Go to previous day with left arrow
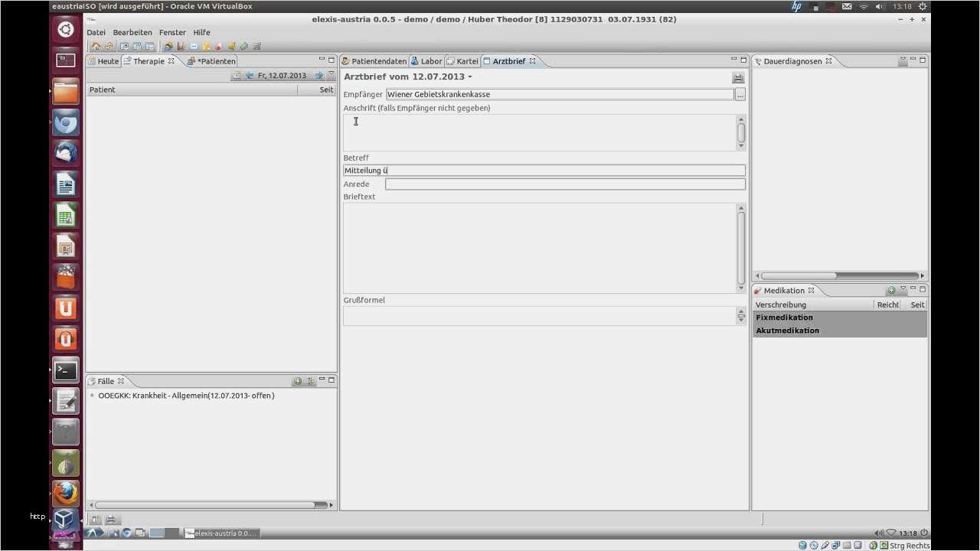Image resolution: width=980 pixels, height=551 pixels. point(250,76)
